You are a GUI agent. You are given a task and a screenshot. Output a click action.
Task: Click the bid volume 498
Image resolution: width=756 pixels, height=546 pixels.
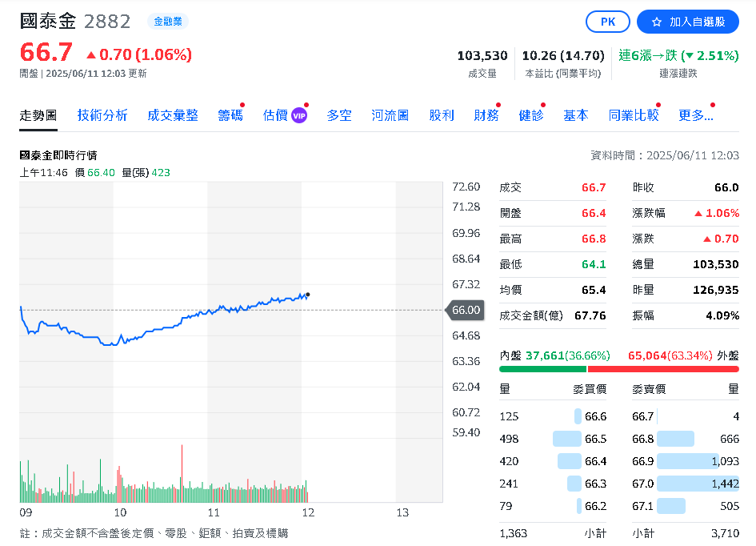click(x=509, y=439)
